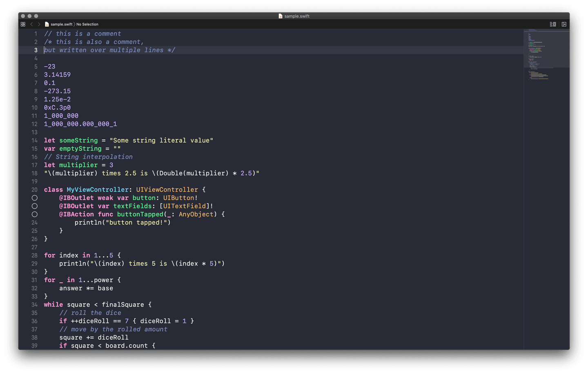
Task: Set a breakpoint on line number 28
Action: (34, 255)
